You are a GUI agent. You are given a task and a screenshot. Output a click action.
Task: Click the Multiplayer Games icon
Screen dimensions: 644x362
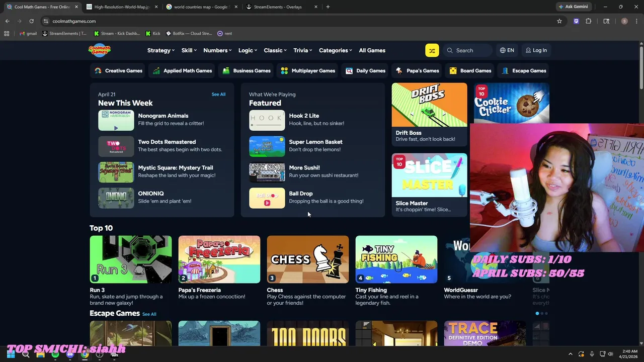tap(284, 71)
